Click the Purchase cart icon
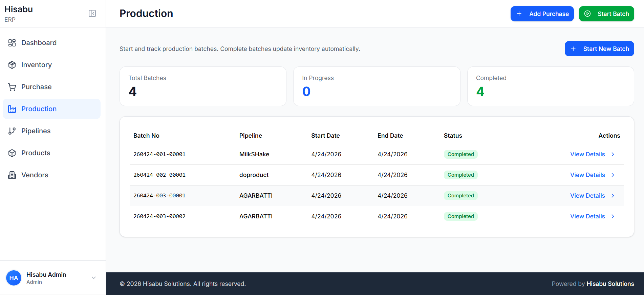Screen dimensions: 644x295 click(12, 87)
